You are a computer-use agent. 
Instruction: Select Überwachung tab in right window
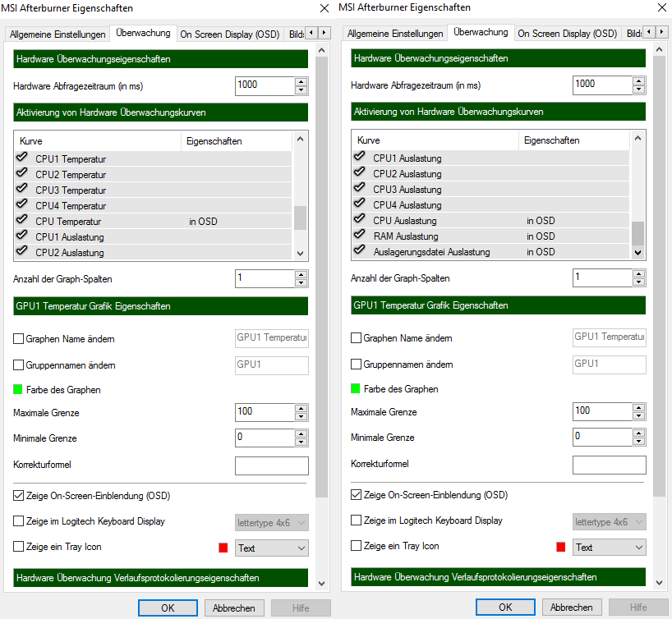tap(481, 32)
